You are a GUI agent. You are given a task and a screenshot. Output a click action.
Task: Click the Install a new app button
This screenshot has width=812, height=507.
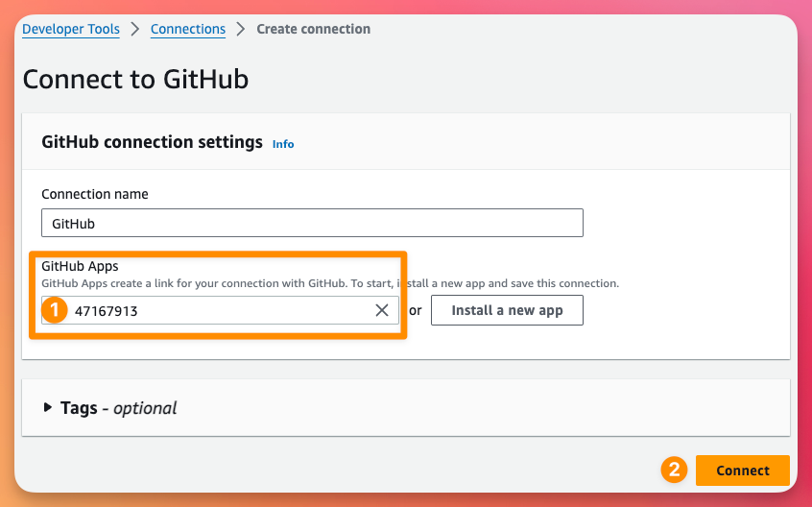pyautogui.click(x=507, y=310)
